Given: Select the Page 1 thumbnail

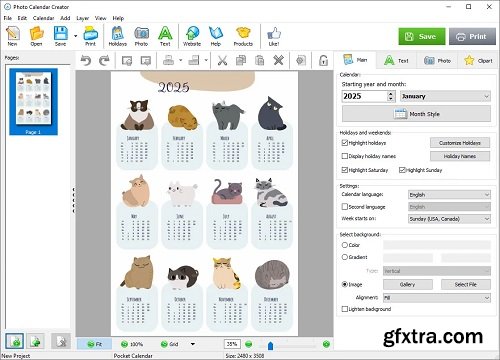Looking at the screenshot, I should point(33,102).
